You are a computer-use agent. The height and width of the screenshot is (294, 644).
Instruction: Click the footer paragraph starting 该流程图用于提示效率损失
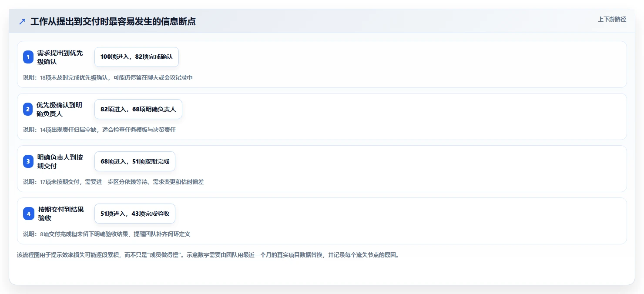208,255
